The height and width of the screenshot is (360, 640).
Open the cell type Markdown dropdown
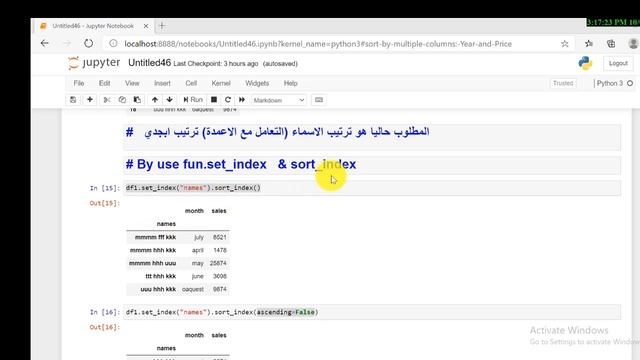click(x=279, y=100)
